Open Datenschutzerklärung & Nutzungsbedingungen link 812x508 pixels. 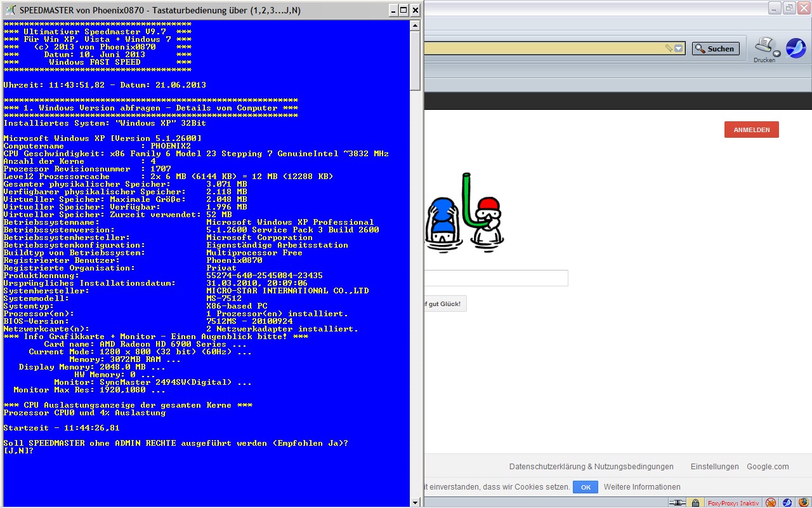tap(591, 467)
